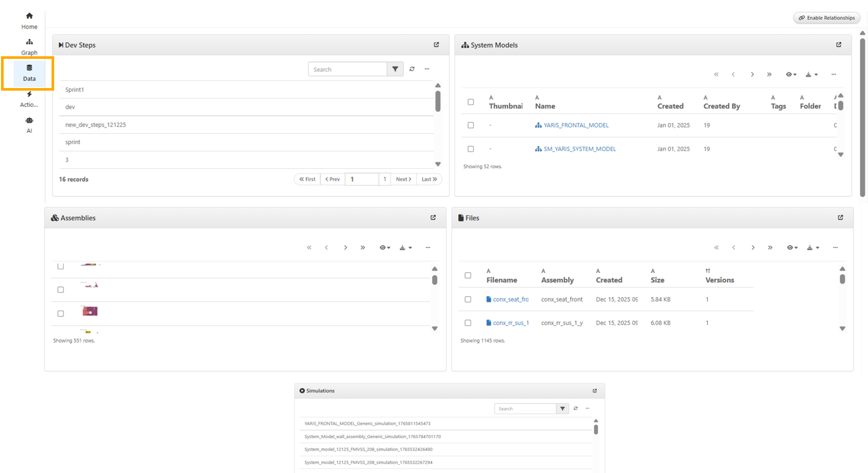Open column visibility dropdown in Assemblies panel

click(x=385, y=248)
